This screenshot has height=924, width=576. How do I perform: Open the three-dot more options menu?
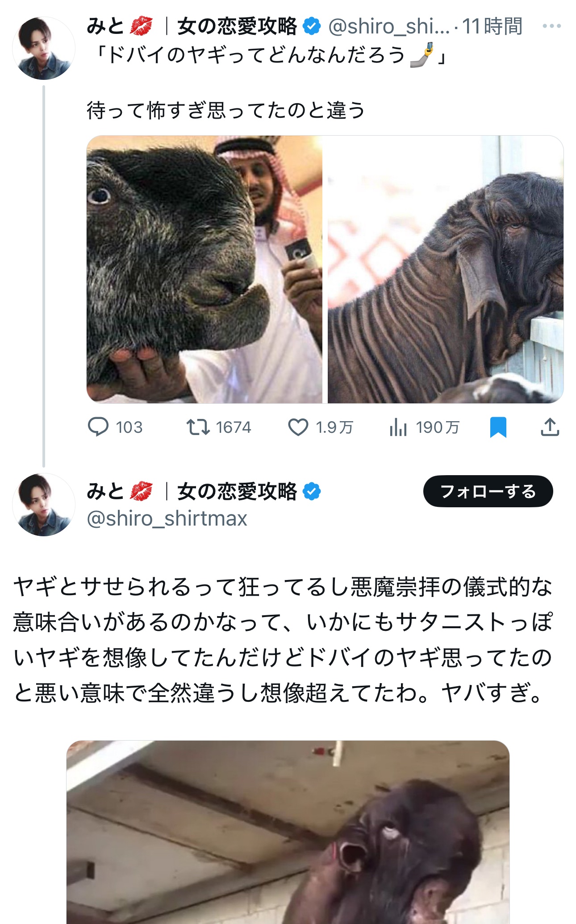(x=551, y=26)
